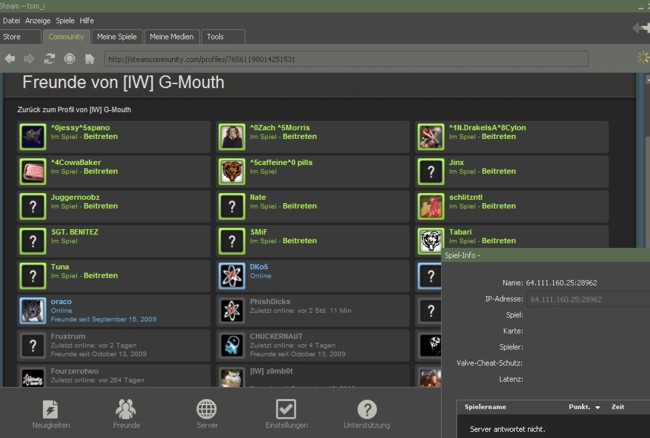The image size is (650, 438).
Task: Click the browser forward arrow
Action: [x=30, y=59]
